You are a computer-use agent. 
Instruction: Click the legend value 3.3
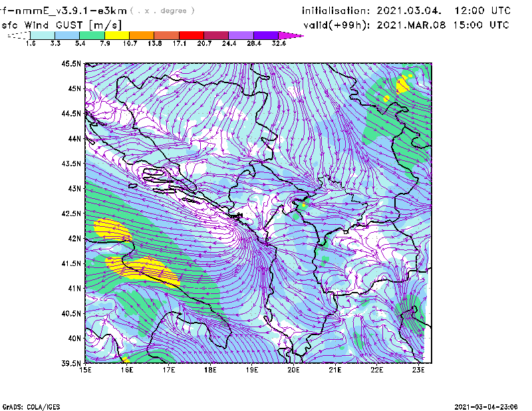(x=55, y=43)
